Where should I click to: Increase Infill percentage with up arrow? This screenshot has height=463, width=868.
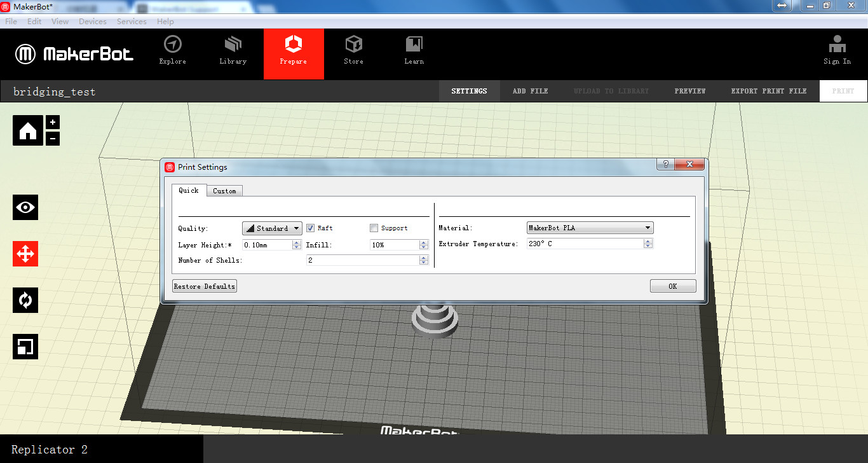tap(424, 242)
